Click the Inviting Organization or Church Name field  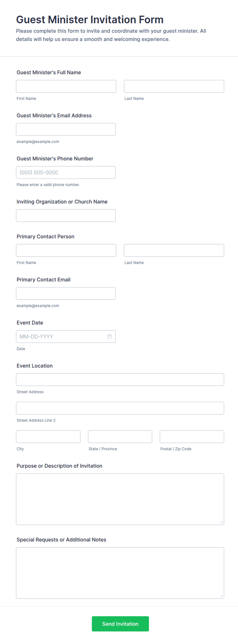click(x=66, y=215)
